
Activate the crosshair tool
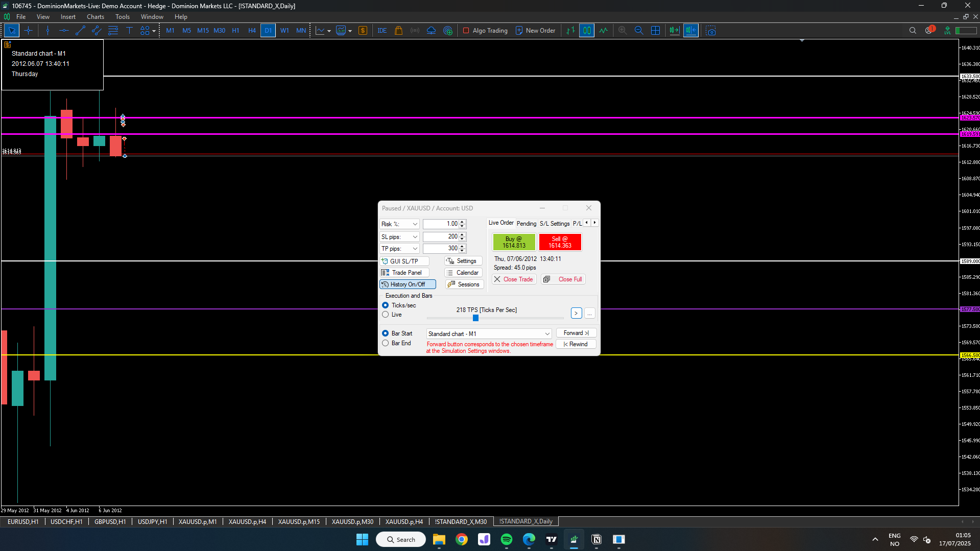[x=29, y=31]
